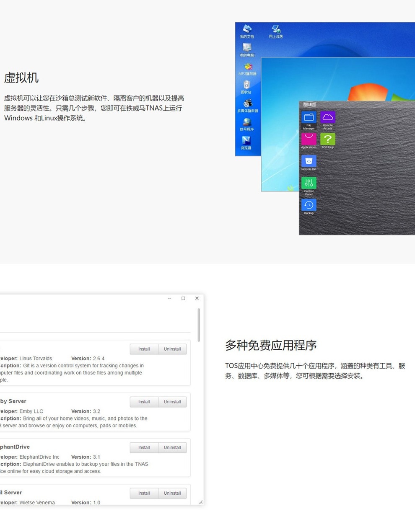Click the version number 1.0
Image resolution: width=415 pixels, height=532 pixels.
coord(96,503)
